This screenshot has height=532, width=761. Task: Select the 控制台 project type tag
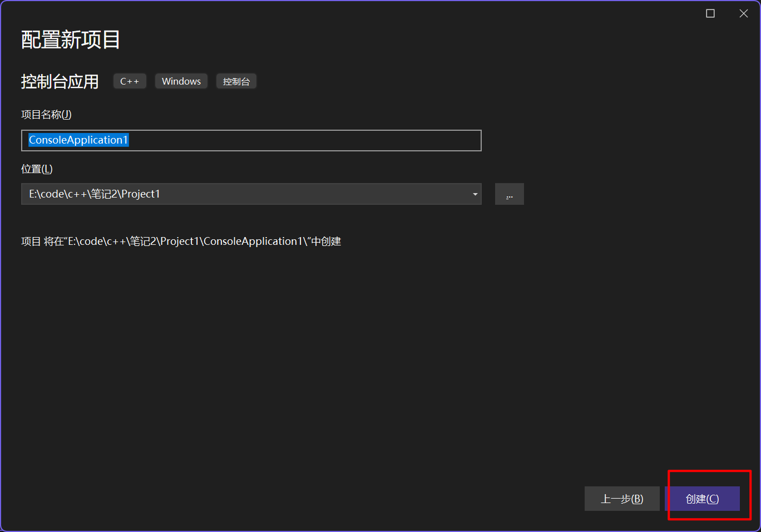(236, 81)
